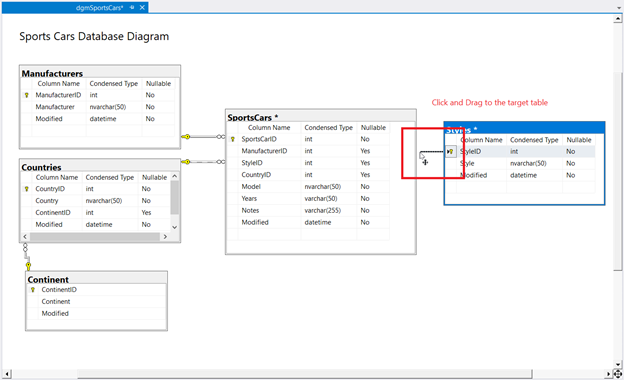This screenshot has height=380, width=624.
Task: Click Countries table horizontal scrollbar thumb
Action: click(95, 237)
